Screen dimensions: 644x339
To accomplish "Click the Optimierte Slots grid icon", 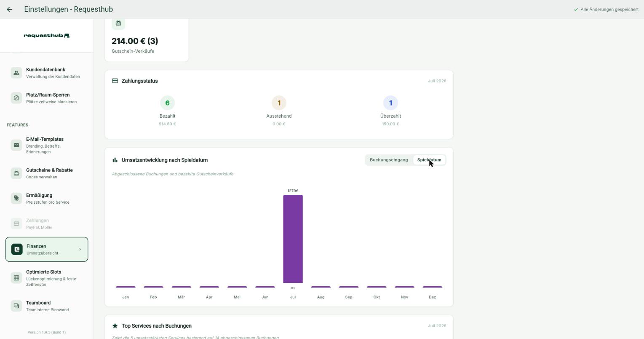I will [16, 278].
